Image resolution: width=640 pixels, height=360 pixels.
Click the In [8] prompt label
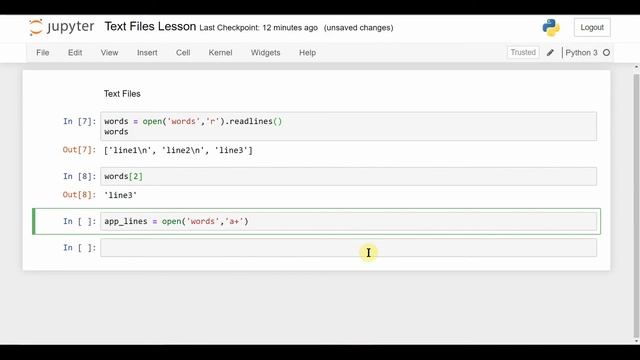(x=80, y=176)
